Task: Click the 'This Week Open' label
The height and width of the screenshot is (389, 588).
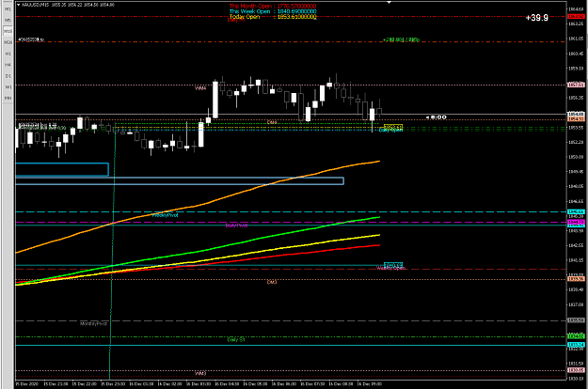Action: (x=249, y=11)
